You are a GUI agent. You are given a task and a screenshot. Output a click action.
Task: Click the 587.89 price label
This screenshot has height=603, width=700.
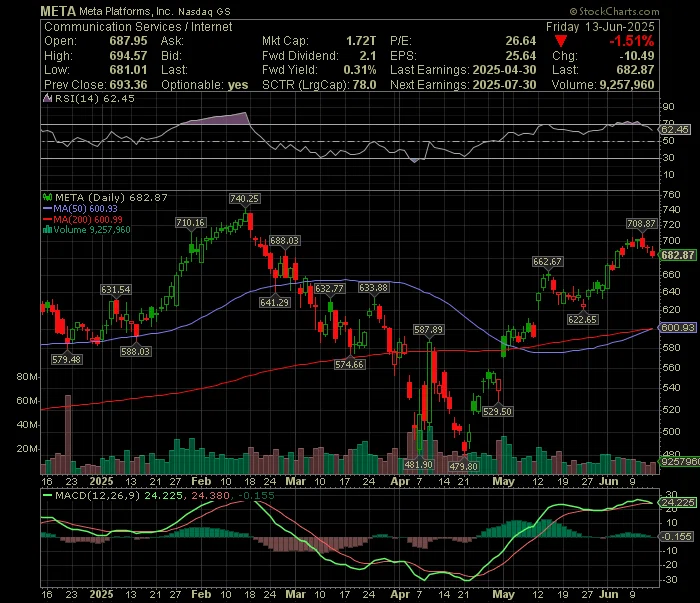pyautogui.click(x=428, y=330)
